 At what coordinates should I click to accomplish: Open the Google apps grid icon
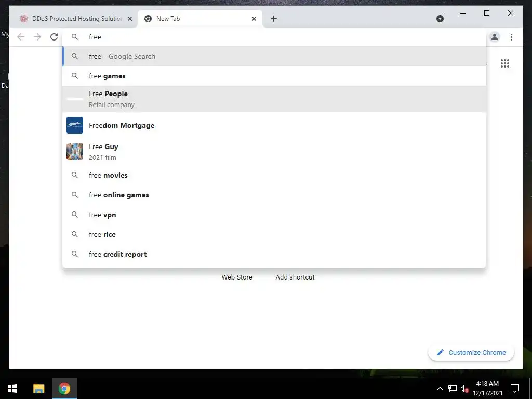click(x=505, y=63)
